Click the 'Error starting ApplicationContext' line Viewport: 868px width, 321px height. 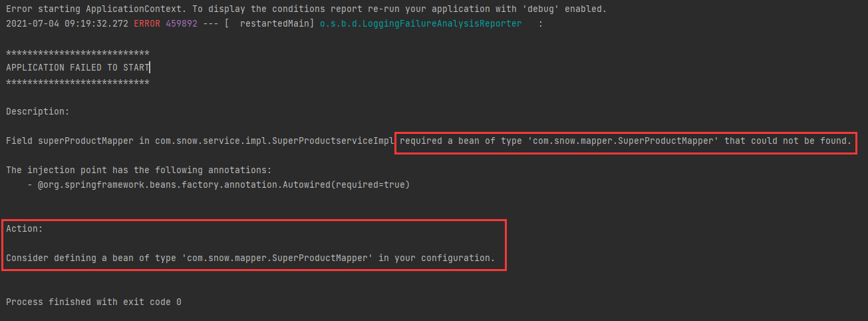coord(306,10)
